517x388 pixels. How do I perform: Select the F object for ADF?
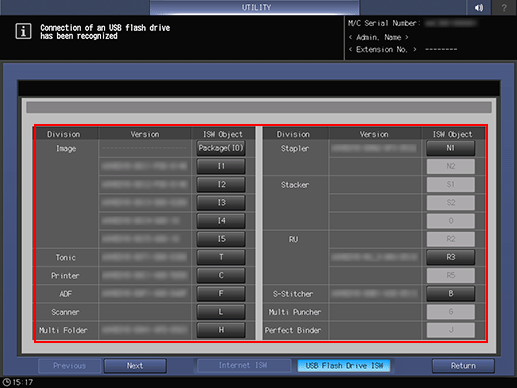point(221,293)
